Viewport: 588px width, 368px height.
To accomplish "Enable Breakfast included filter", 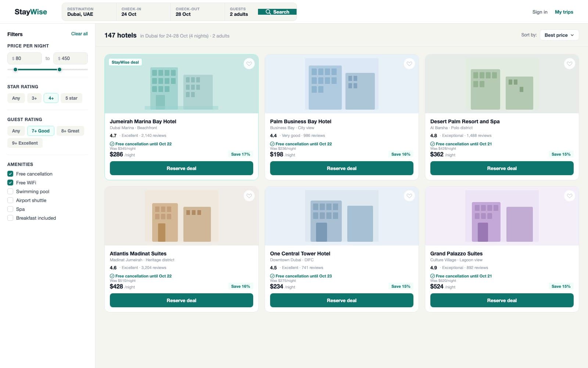I will pos(10,218).
